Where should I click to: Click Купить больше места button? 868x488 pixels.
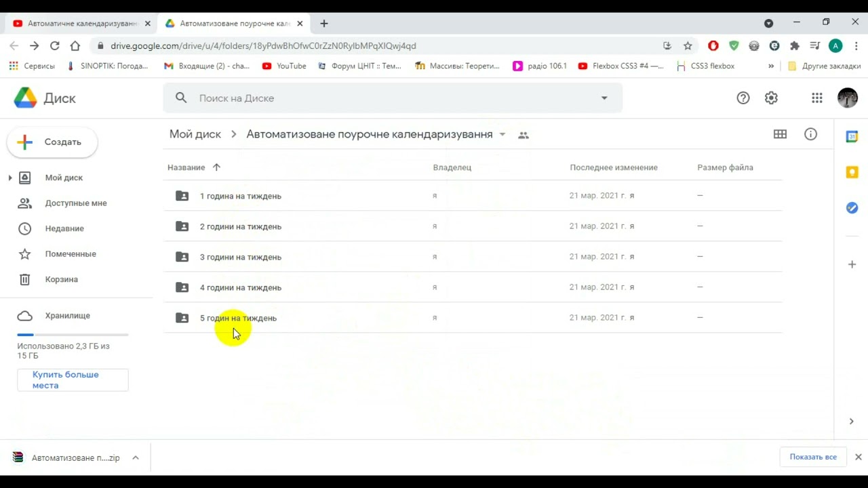[73, 380]
